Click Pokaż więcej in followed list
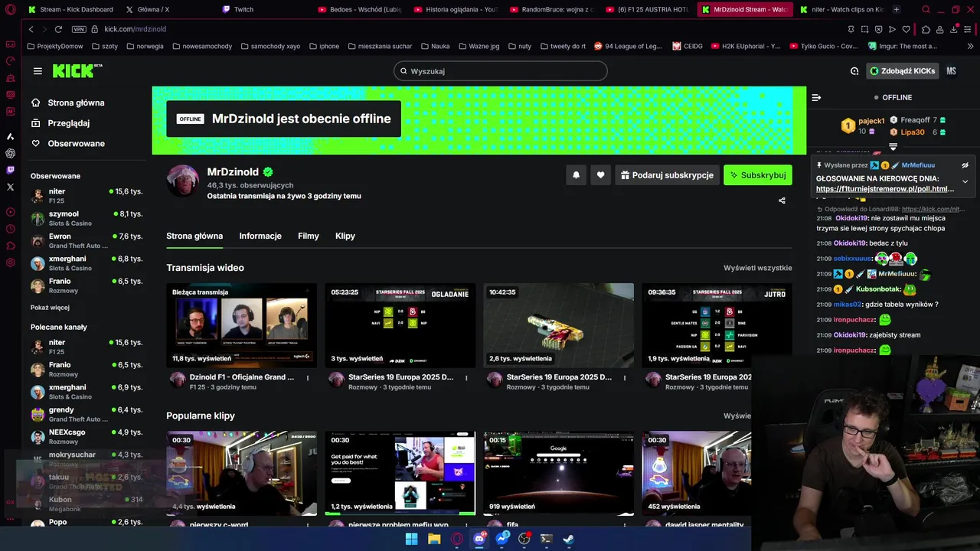Viewport: 980px width, 551px height. tap(50, 308)
